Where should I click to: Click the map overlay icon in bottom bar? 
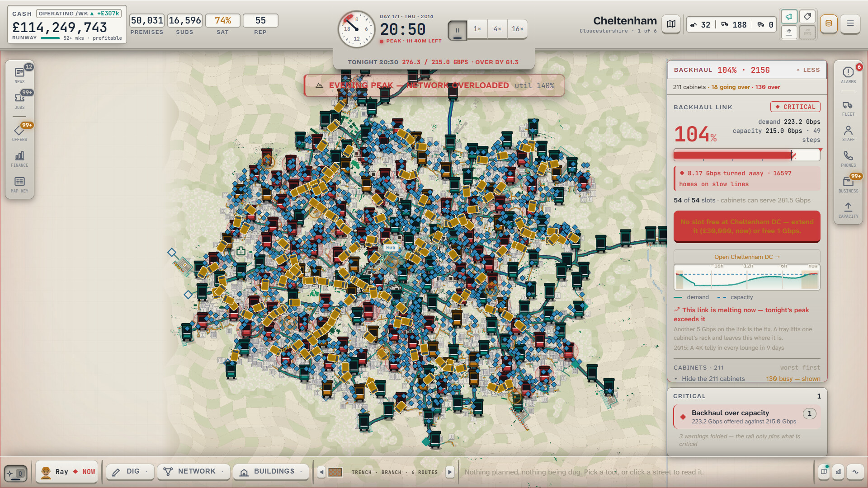824,472
